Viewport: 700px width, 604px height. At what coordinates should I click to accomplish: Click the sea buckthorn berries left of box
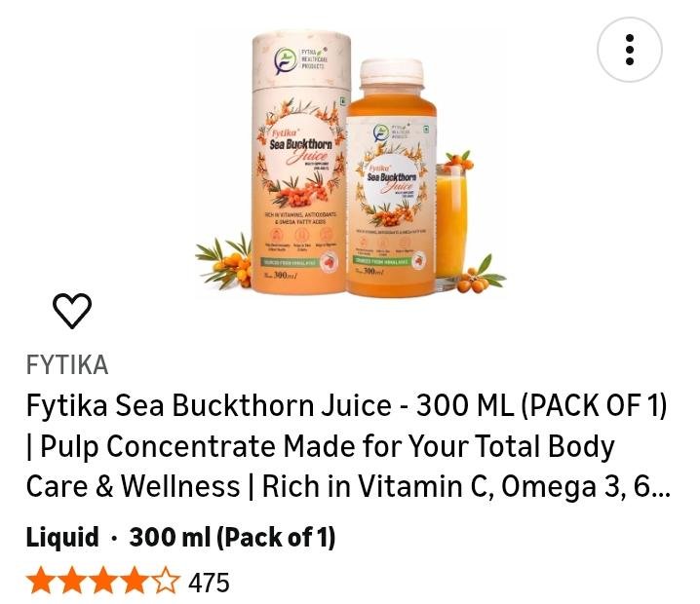coord(225,262)
